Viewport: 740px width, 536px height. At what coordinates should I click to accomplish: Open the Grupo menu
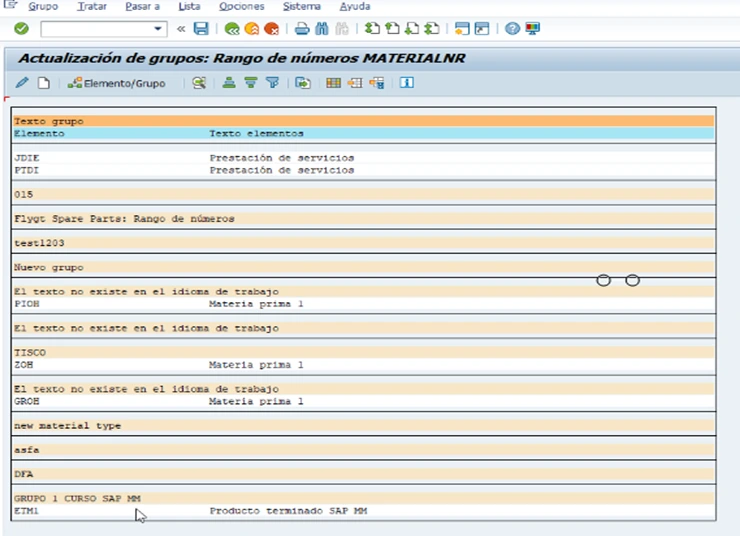(x=42, y=6)
